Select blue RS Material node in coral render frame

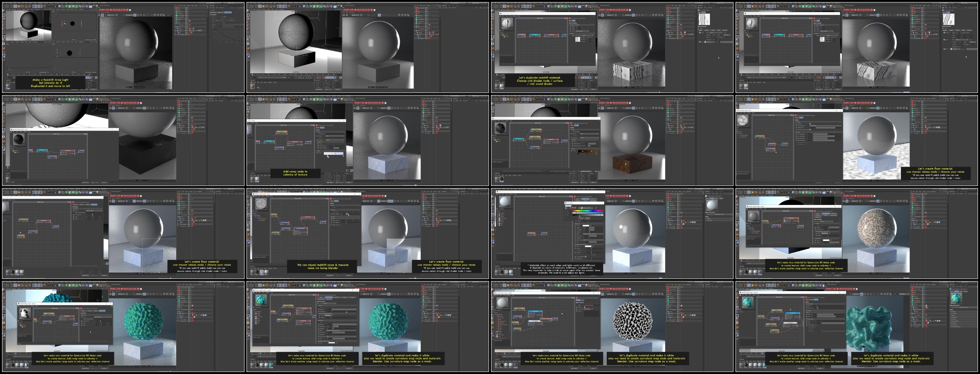pos(793,316)
